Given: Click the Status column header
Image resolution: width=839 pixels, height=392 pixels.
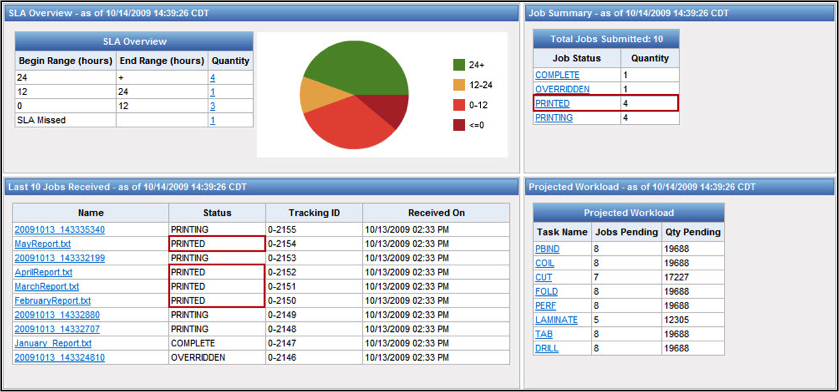Looking at the screenshot, I should [217, 213].
